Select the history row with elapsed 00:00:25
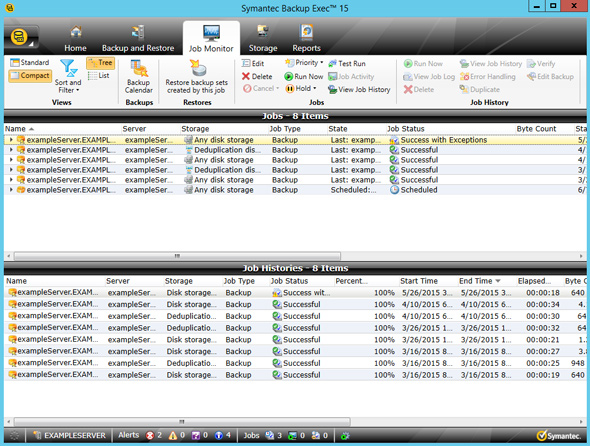 coord(295,363)
